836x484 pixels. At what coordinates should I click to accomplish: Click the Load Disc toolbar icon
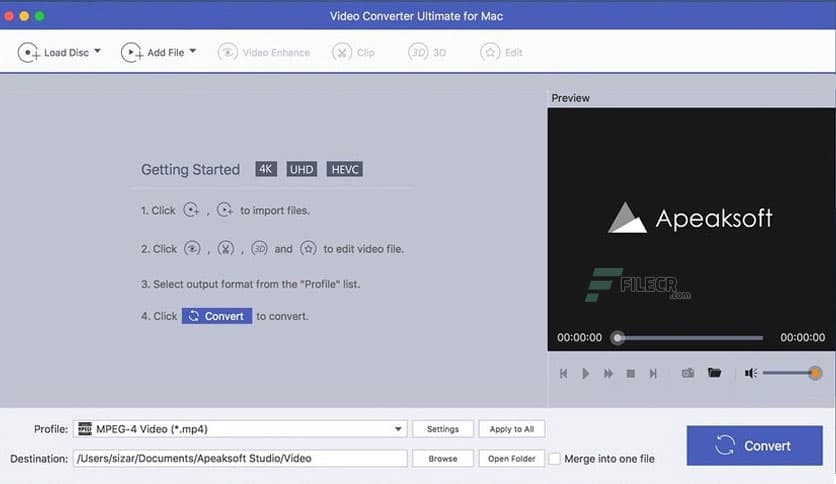[x=28, y=52]
